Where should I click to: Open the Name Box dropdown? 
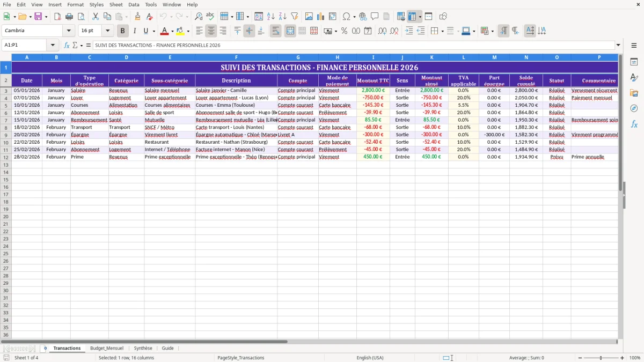pyautogui.click(x=53, y=46)
